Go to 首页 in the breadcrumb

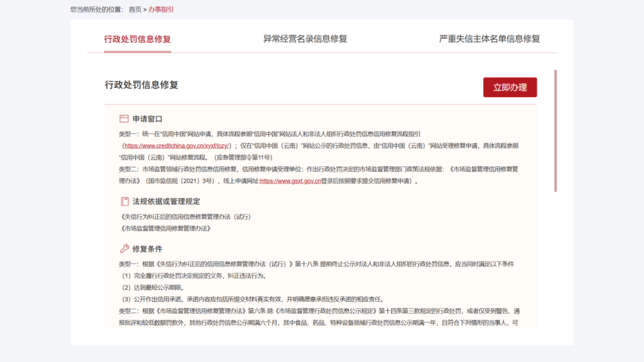(x=135, y=10)
